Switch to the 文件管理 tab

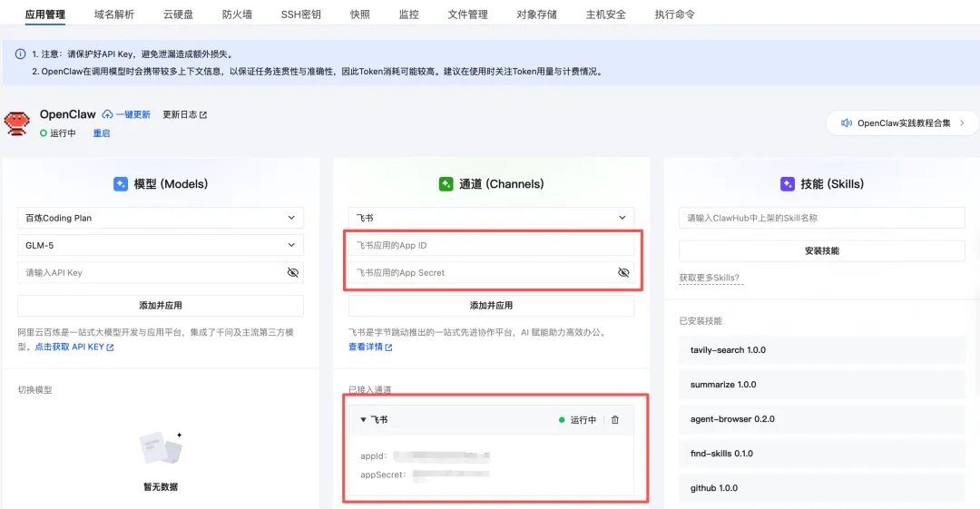coord(467,15)
